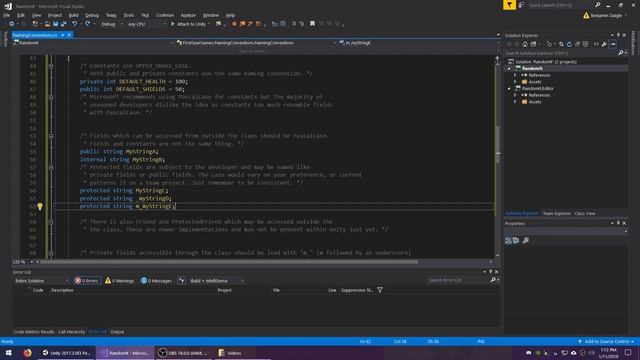Click the Navigate Backward toolbar icon
This screenshot has height=360, width=640.
pos(11,24)
